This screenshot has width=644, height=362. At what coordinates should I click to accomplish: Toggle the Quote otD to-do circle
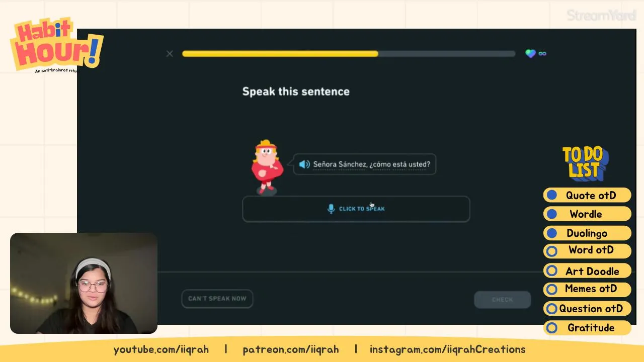pos(552,195)
